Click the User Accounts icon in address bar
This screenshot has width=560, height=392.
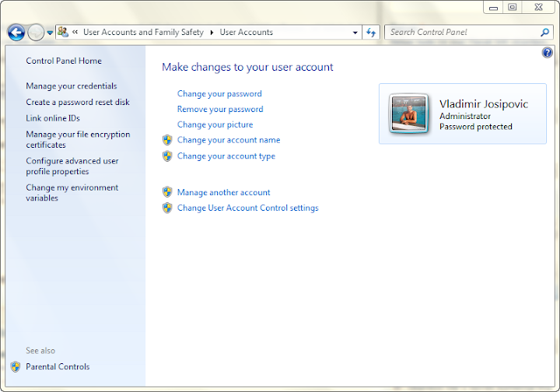[63, 32]
